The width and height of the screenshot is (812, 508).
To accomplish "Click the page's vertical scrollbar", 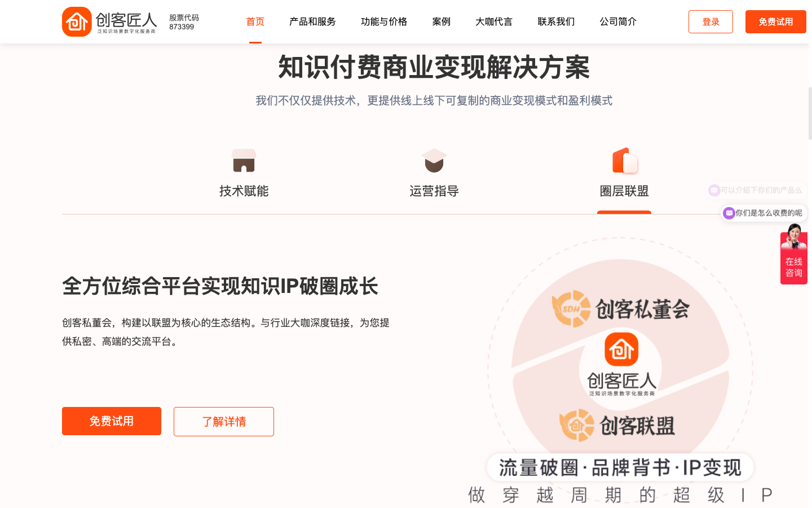I will [x=810, y=113].
